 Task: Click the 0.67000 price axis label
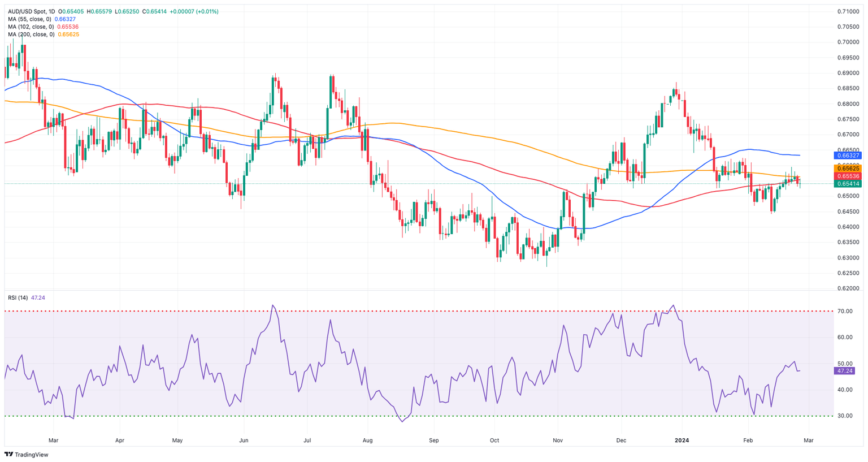click(848, 135)
